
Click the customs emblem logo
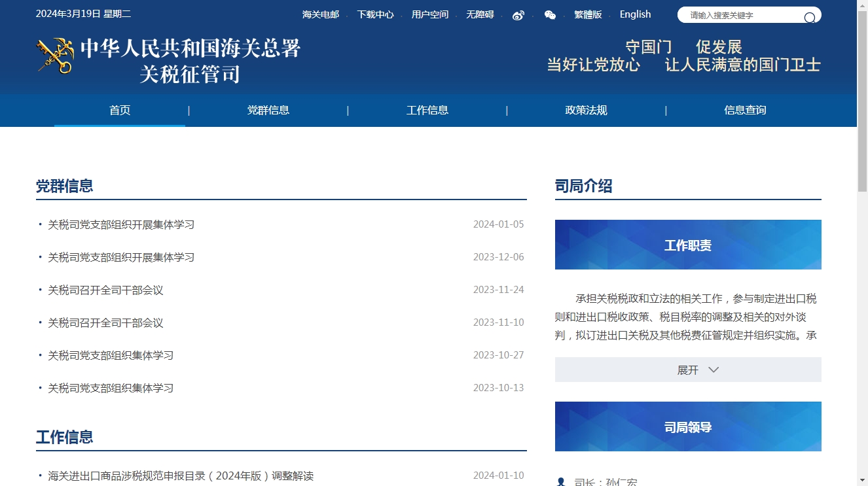tap(55, 56)
